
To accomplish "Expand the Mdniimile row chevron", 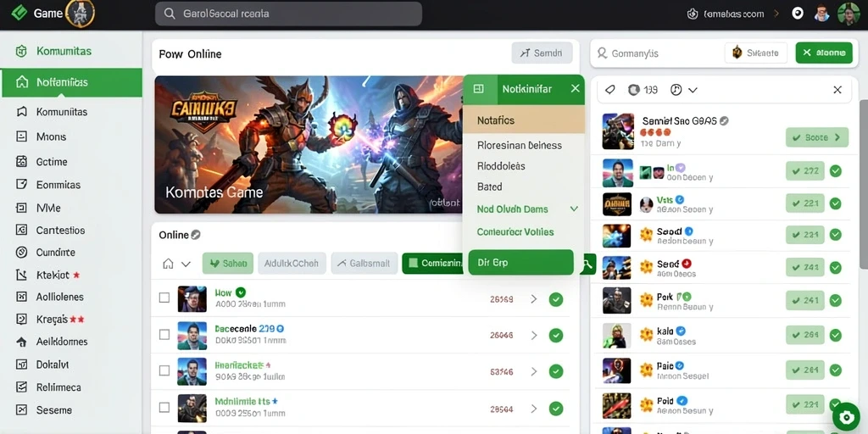I will point(534,409).
